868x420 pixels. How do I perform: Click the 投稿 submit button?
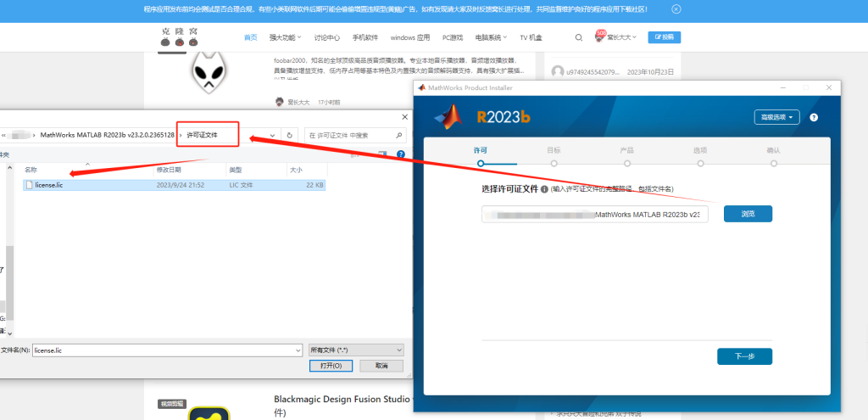(x=665, y=37)
